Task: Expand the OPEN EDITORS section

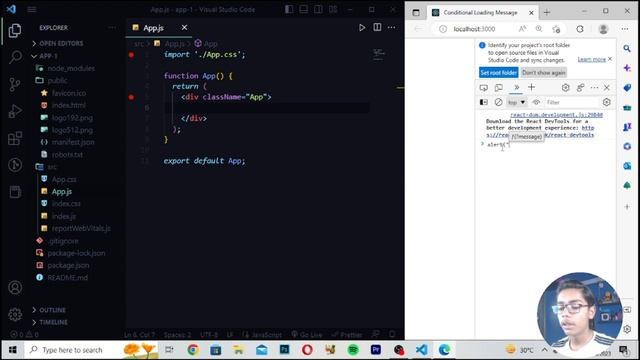Action: (x=61, y=43)
